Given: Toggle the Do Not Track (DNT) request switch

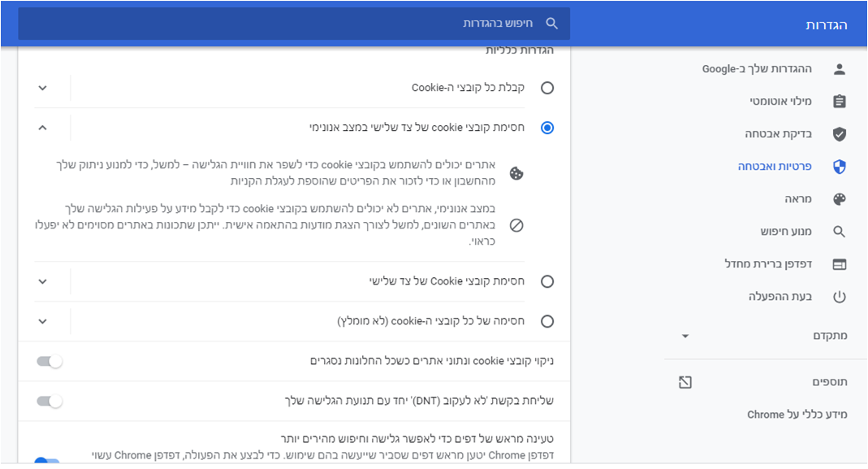Looking at the screenshot, I should tap(50, 401).
